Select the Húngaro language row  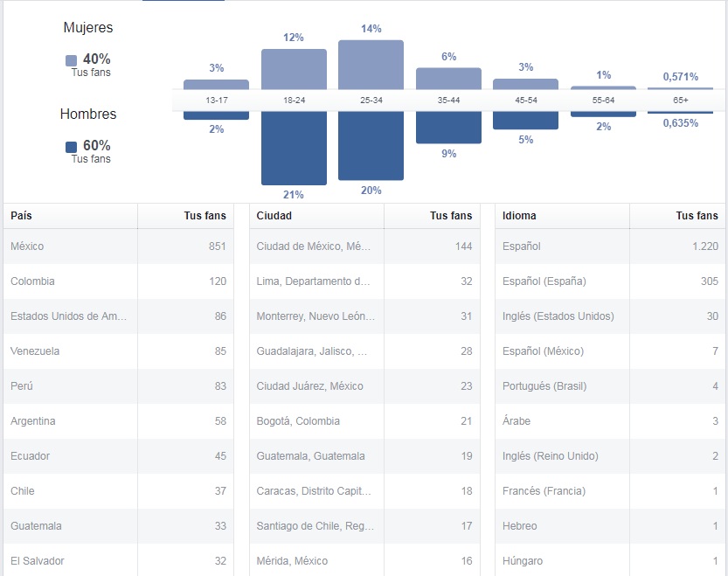click(610, 560)
